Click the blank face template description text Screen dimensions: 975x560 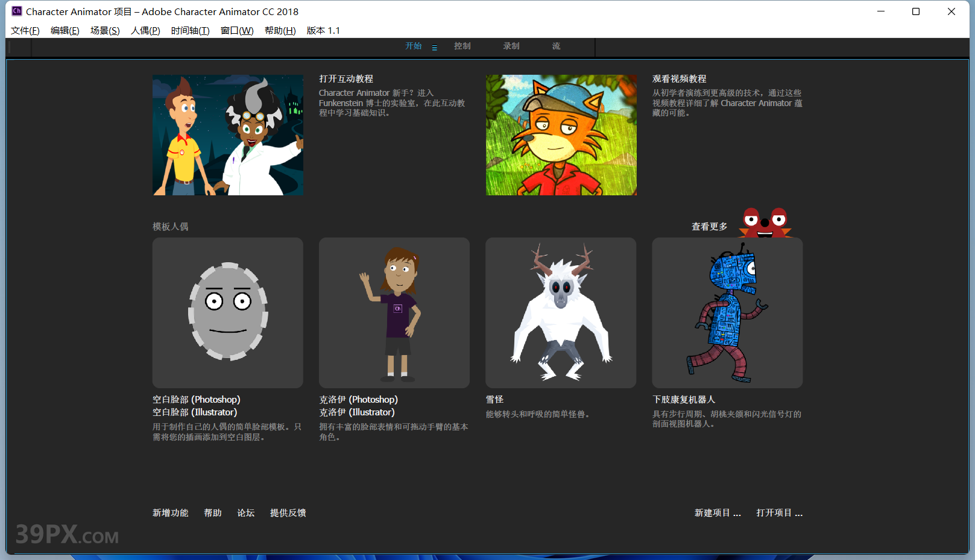pos(227,432)
